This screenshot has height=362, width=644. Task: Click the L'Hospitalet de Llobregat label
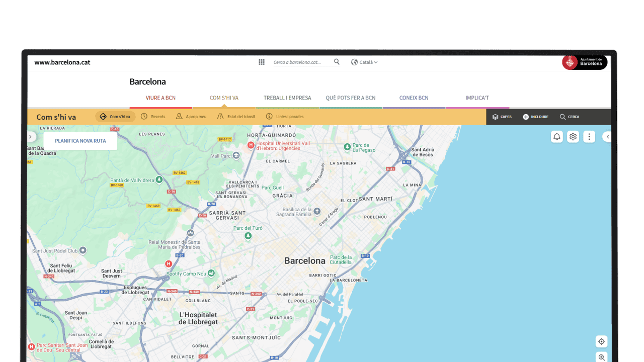point(199,318)
